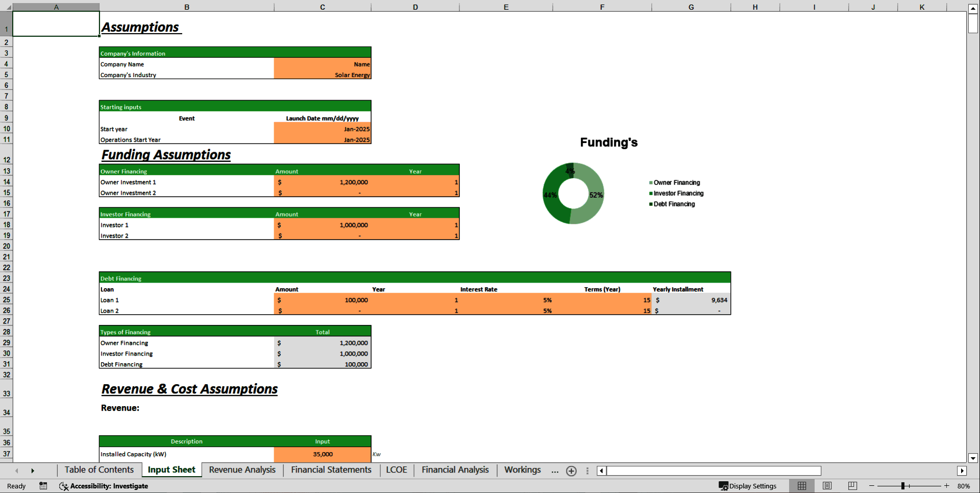The width and height of the screenshot is (980, 493).
Task: Switch to Page Layout view in status bar
Action: [827, 486]
